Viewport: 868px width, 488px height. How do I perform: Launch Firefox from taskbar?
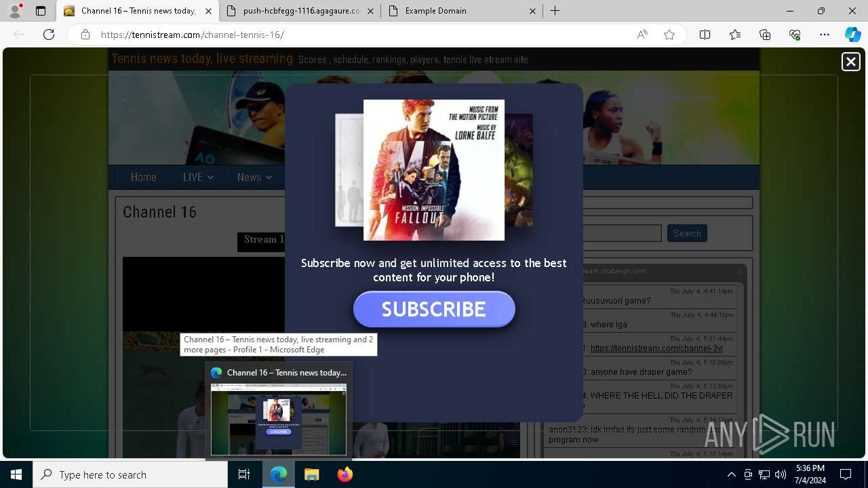344,474
